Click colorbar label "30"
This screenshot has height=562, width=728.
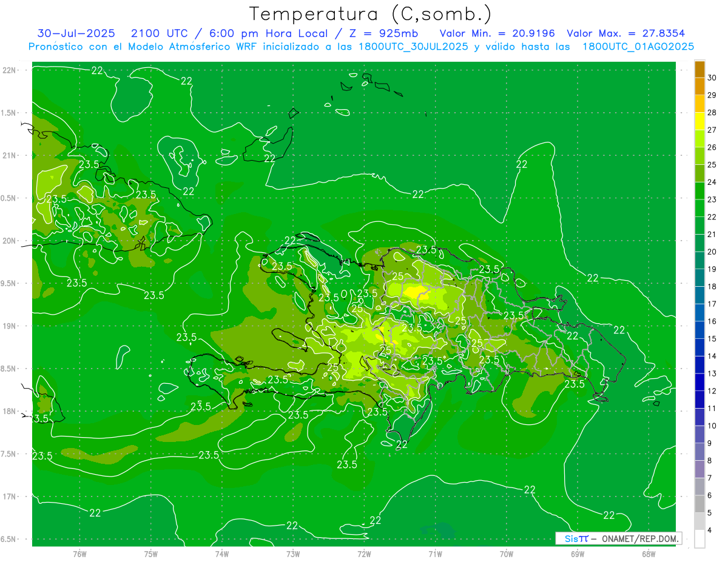point(712,78)
